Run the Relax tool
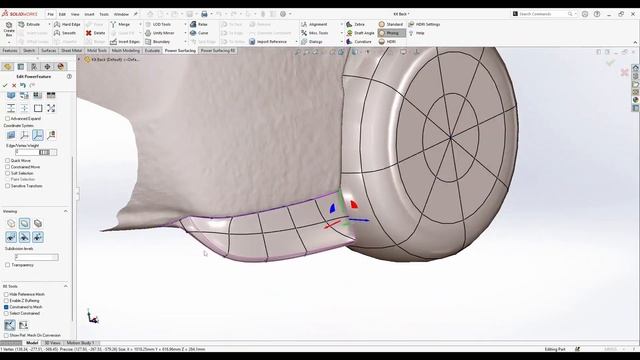Viewport: 640px width, 360px height. point(199,24)
